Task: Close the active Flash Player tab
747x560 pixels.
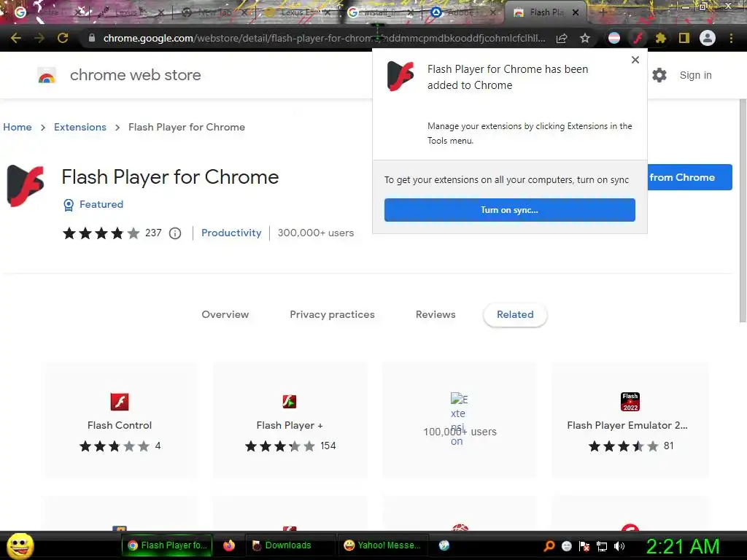Action: tap(576, 13)
